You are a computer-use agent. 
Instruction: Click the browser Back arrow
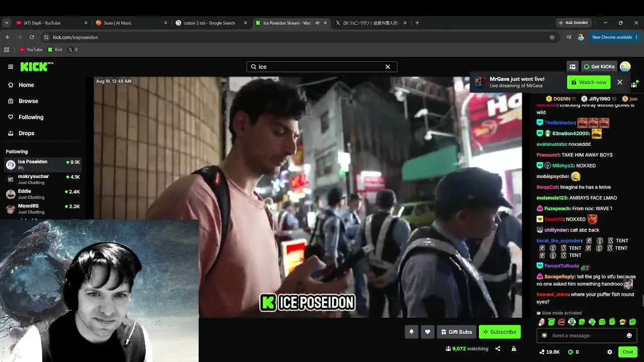point(8,37)
